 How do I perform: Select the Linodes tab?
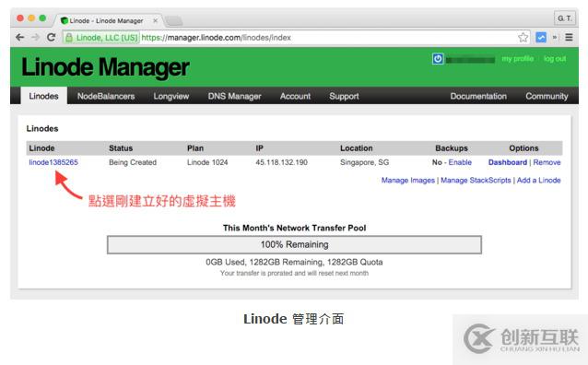[44, 96]
